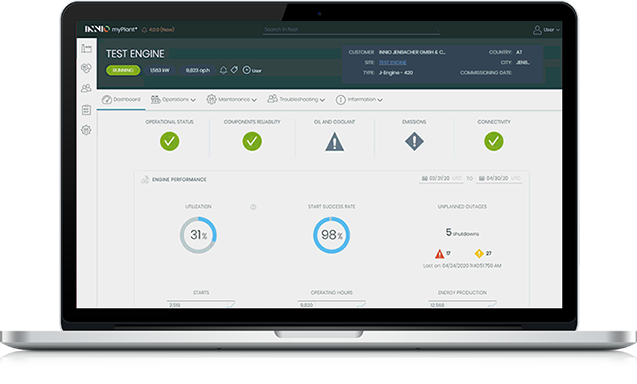This screenshot has height=384, width=637.
Task: Open the task checklist icon in sidebar
Action: coord(86,110)
